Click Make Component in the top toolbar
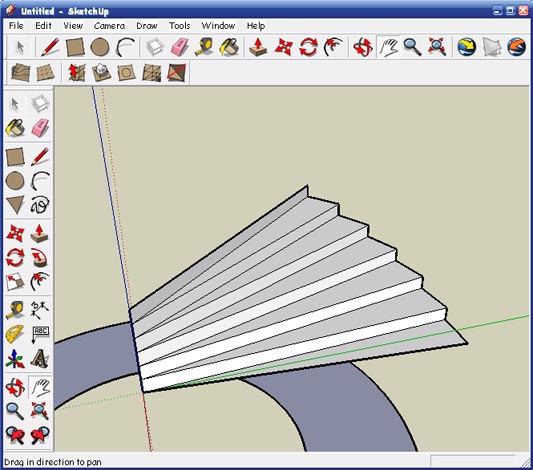 (x=155, y=47)
